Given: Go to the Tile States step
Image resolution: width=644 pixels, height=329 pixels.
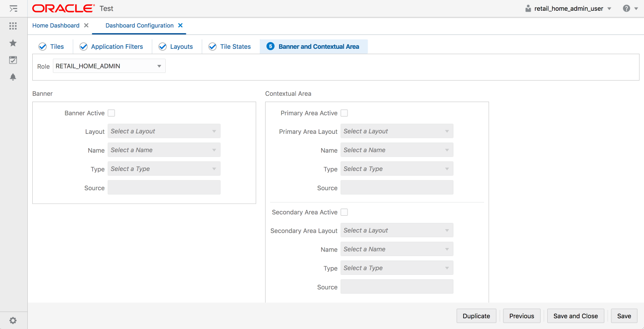Looking at the screenshot, I should 236,47.
